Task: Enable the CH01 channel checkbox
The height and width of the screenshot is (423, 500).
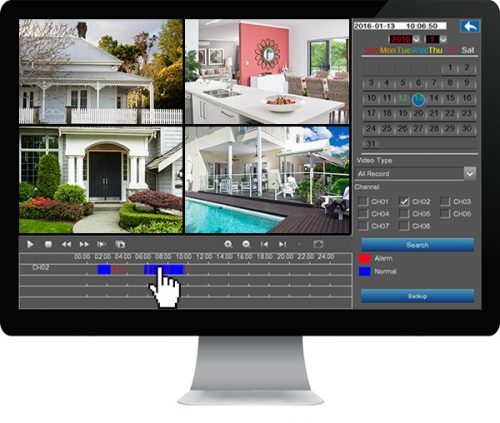Action: [x=363, y=201]
